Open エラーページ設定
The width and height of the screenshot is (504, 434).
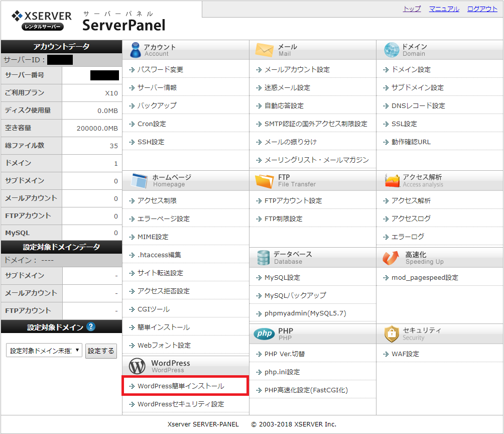pos(164,219)
